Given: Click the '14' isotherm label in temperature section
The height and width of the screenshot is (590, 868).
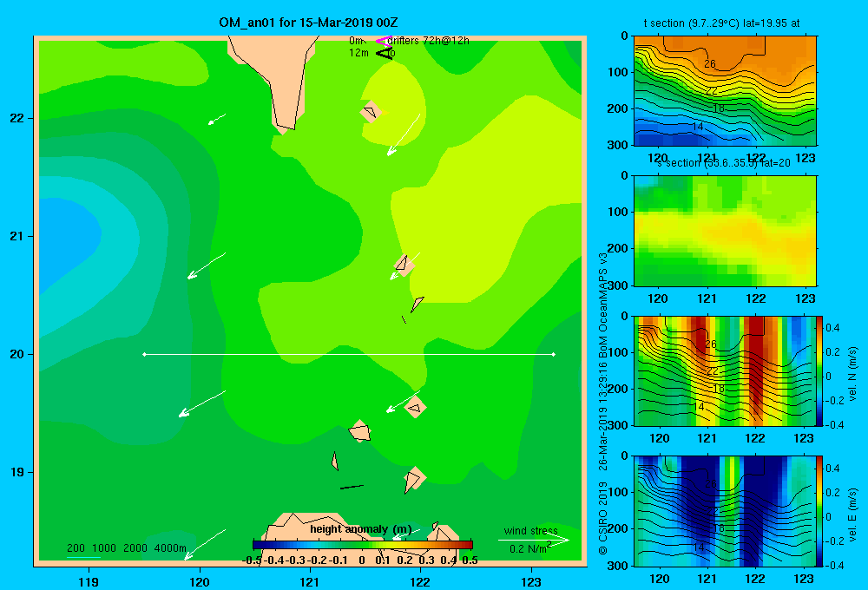Looking at the screenshot, I should pos(698,127).
